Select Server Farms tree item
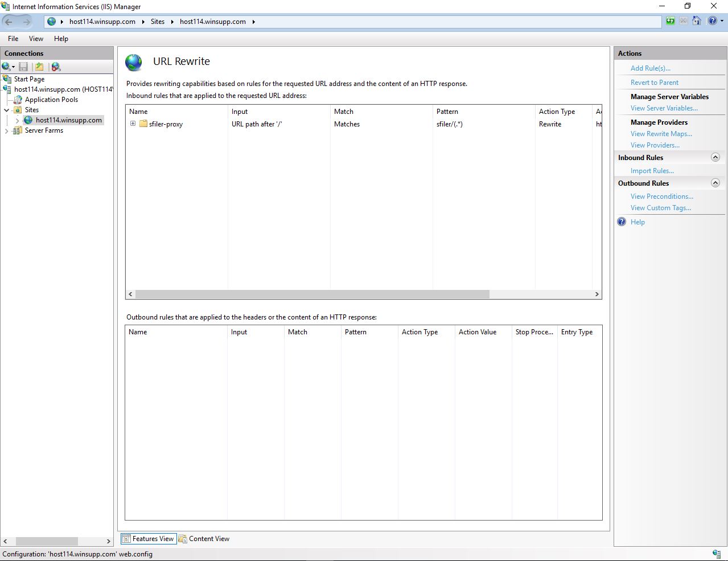Viewport: 728px width, 561px height. click(44, 130)
